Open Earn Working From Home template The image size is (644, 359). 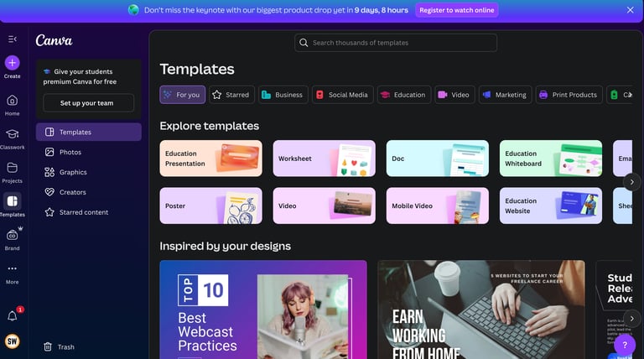tap(481, 310)
